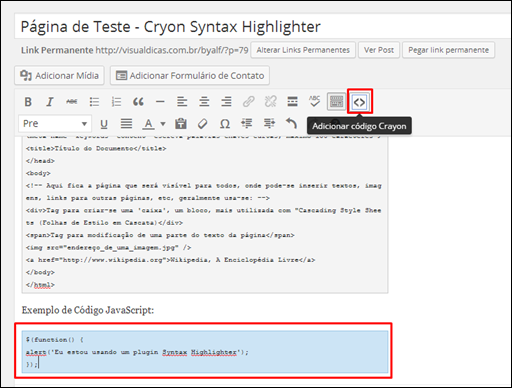The width and height of the screenshot is (512, 388).
Task: Clear formatting with the eraser icon
Action: pyautogui.click(x=203, y=124)
